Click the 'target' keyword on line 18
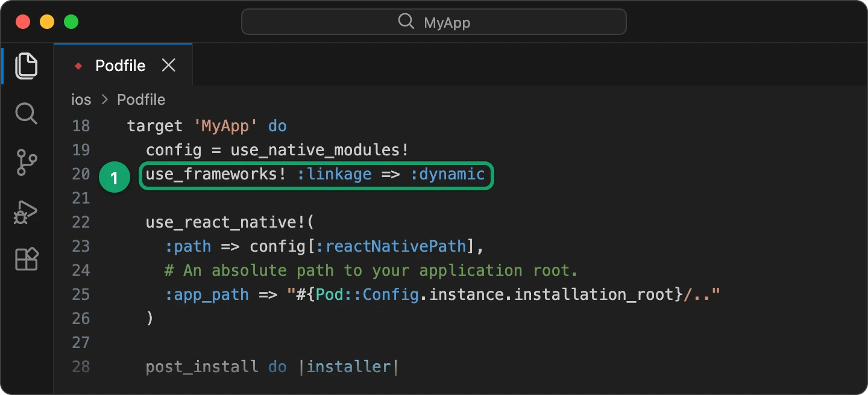The height and width of the screenshot is (395, 868). (155, 126)
